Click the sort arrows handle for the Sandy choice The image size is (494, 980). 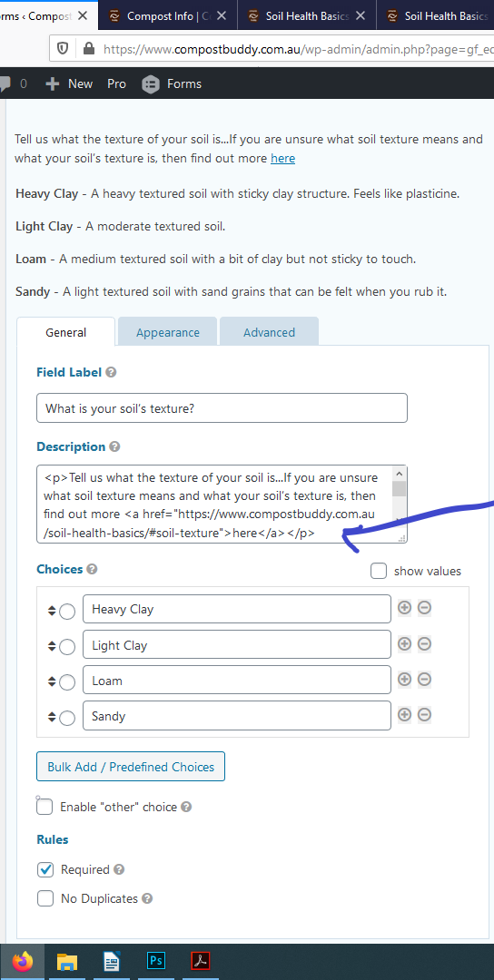(52, 718)
